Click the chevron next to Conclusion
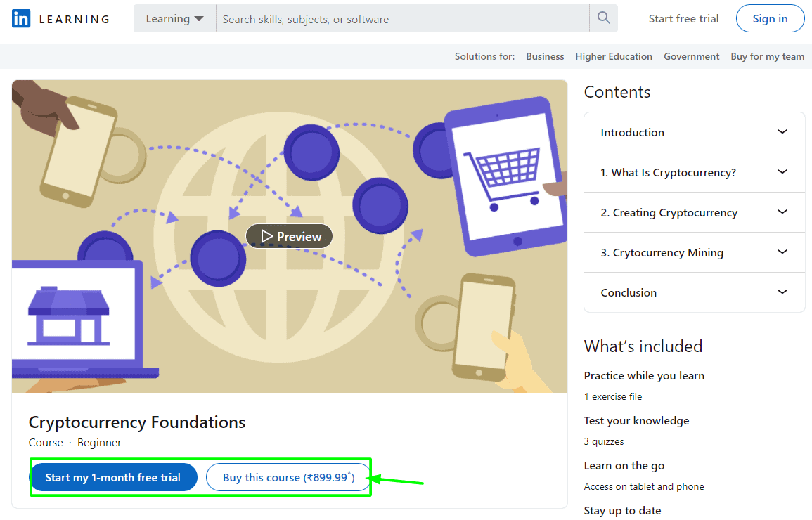The image size is (812, 520). [782, 292]
